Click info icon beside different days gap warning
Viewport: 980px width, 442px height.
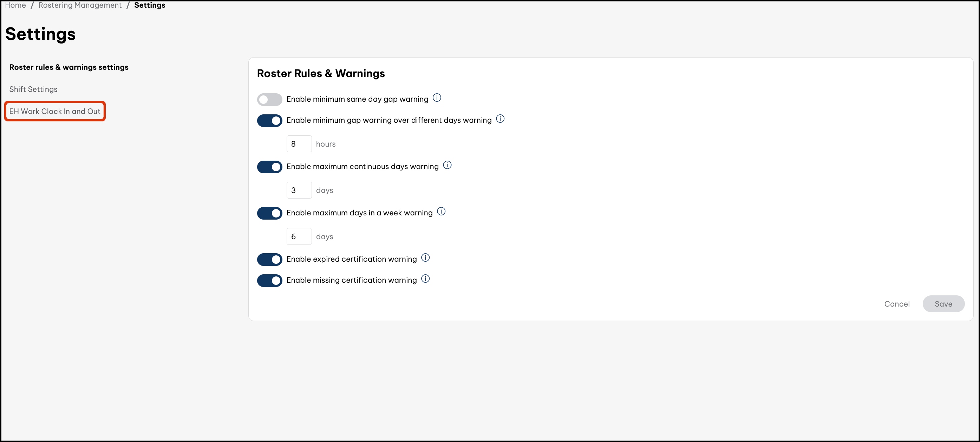tap(500, 119)
